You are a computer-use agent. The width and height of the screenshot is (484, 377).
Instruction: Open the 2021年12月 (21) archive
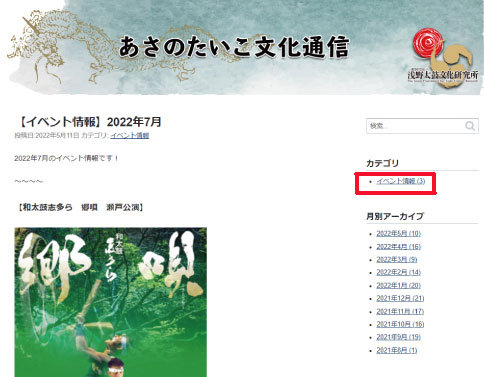pyautogui.click(x=400, y=298)
